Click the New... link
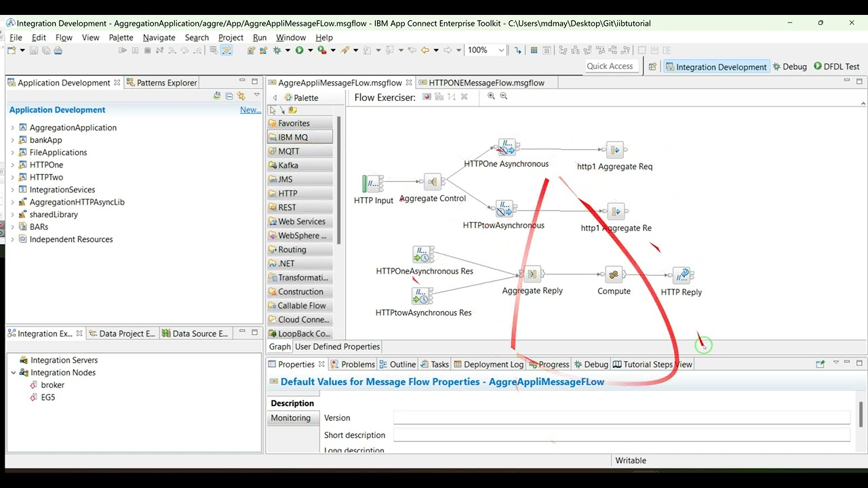The height and width of the screenshot is (488, 868). (250, 110)
